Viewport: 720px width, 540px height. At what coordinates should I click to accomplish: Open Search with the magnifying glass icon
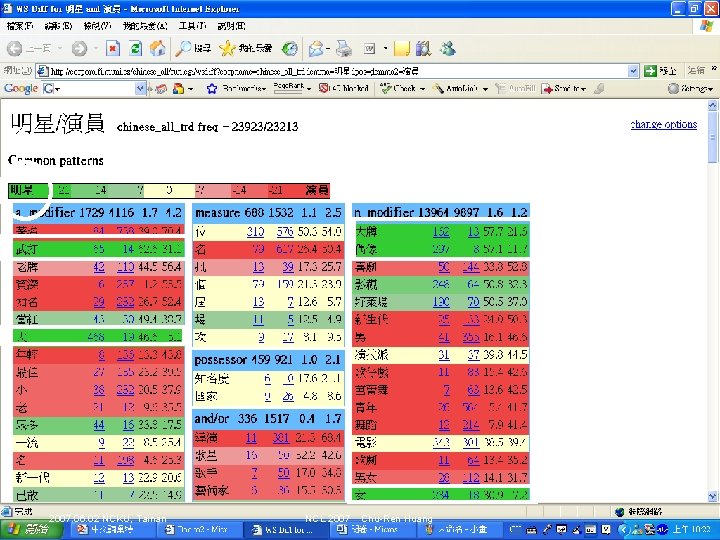[193, 48]
